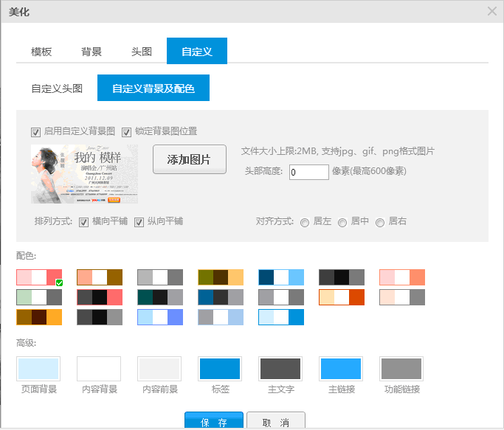Open the 页面背景 light blue color swatch
504x430 pixels.
[x=38, y=368]
